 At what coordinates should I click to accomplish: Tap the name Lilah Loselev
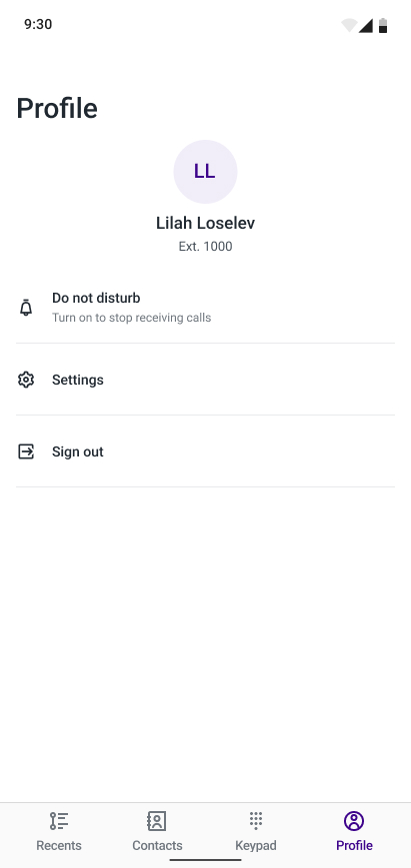206,223
